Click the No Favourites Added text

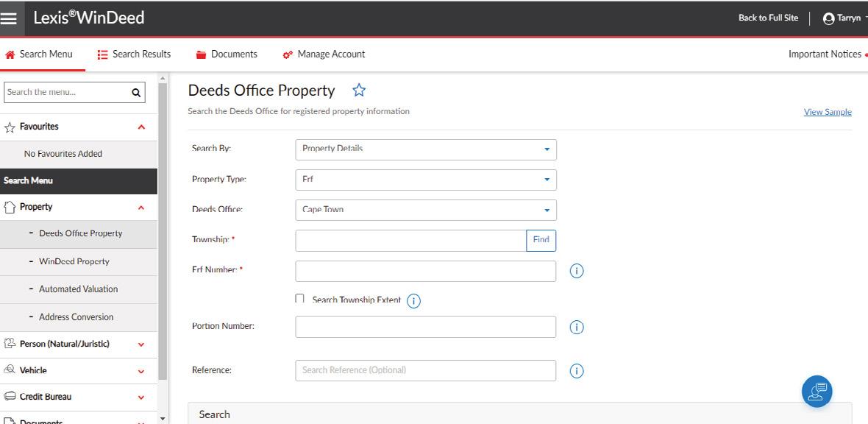[x=63, y=154]
